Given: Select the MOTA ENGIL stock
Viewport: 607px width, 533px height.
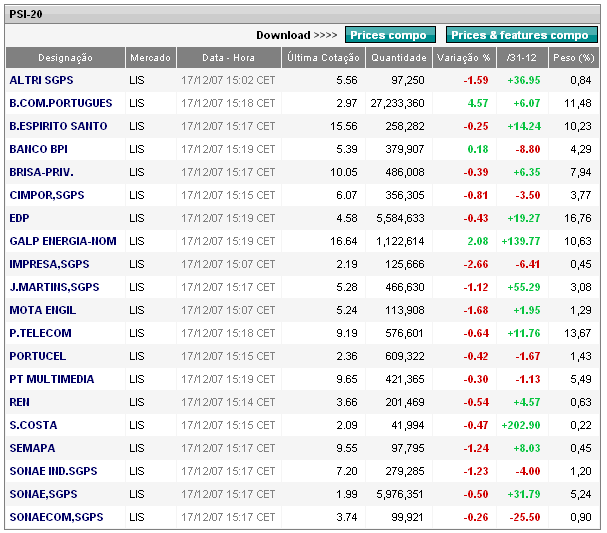Looking at the screenshot, I should [x=42, y=310].
